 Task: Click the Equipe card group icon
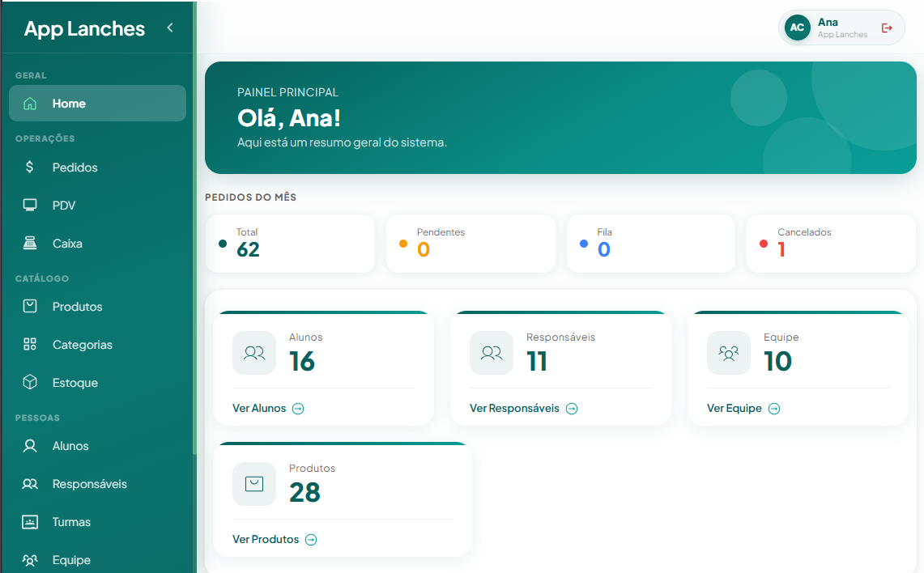tap(728, 353)
